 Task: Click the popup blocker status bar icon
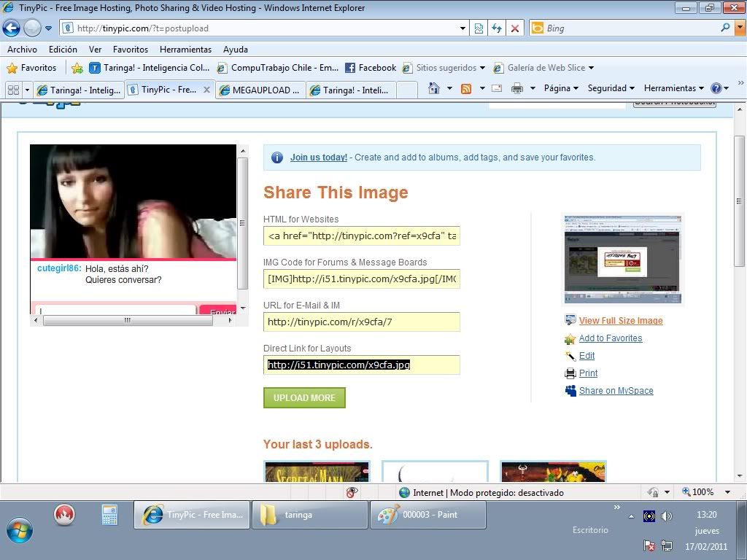(352, 492)
